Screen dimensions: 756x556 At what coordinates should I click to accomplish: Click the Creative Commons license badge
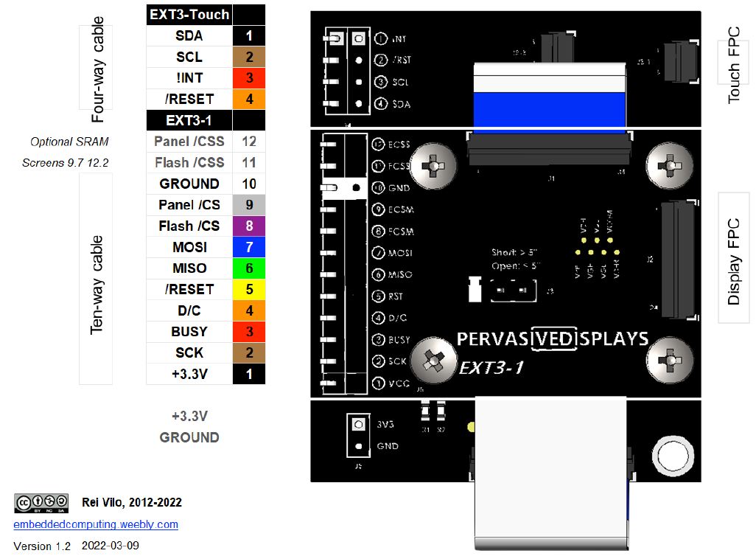pos(41,503)
